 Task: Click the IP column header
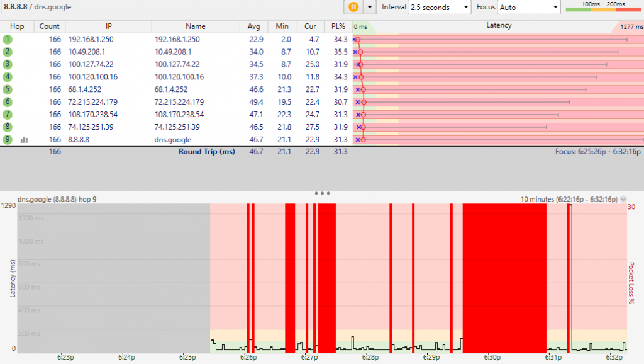coord(108,26)
